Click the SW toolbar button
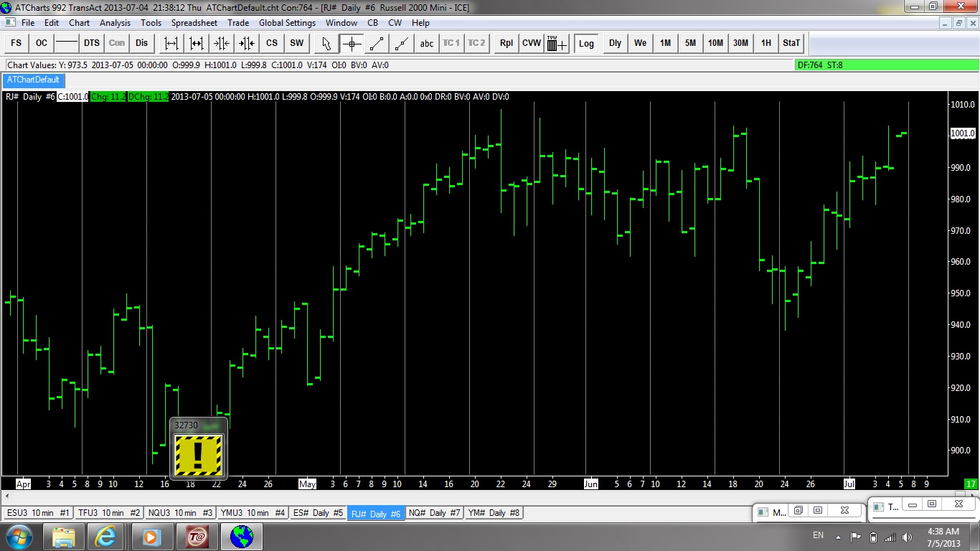Screen dimensions: 980x551 coord(297,43)
